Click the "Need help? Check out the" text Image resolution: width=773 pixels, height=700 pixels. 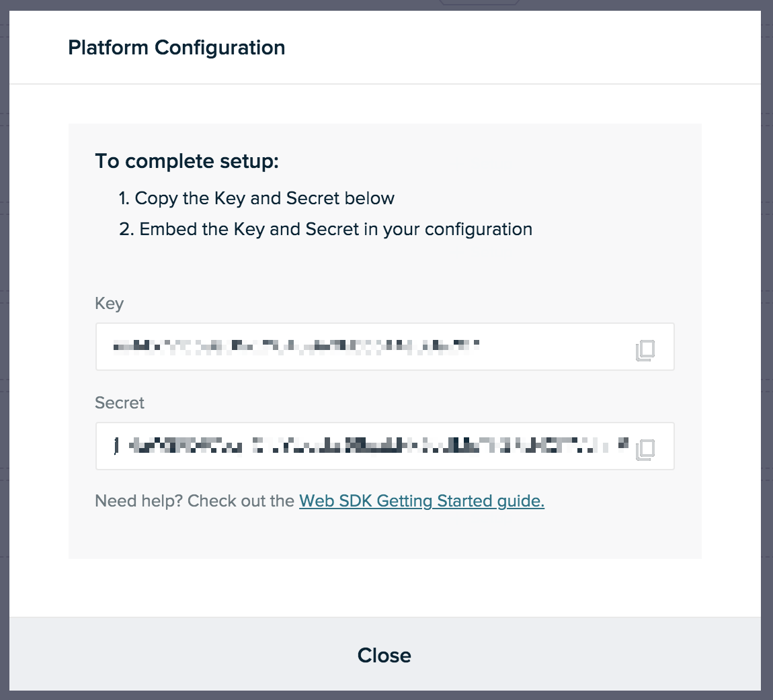pyautogui.click(x=195, y=501)
